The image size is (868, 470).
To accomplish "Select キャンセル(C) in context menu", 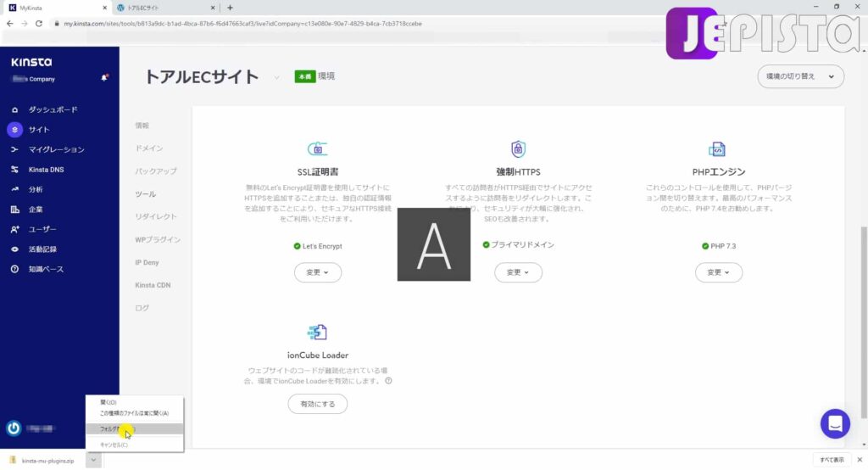I will pyautogui.click(x=135, y=445).
